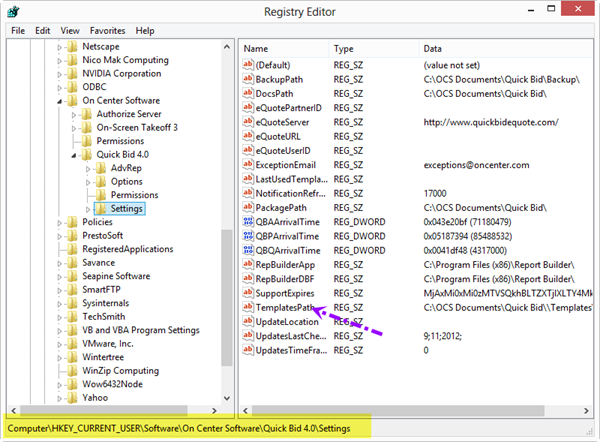Open the Favorites menu
Viewport: 600px width, 442px height.
point(108,31)
